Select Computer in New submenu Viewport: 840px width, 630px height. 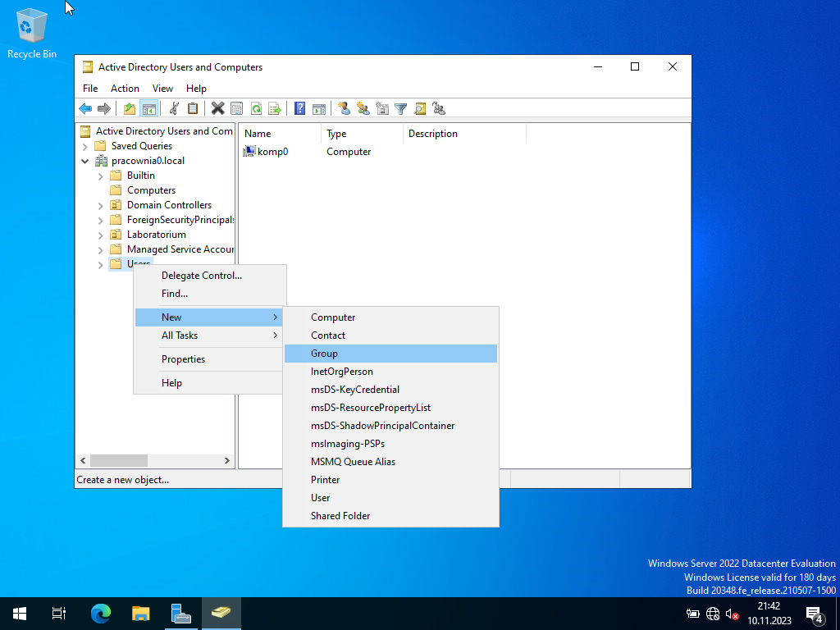click(x=390, y=317)
